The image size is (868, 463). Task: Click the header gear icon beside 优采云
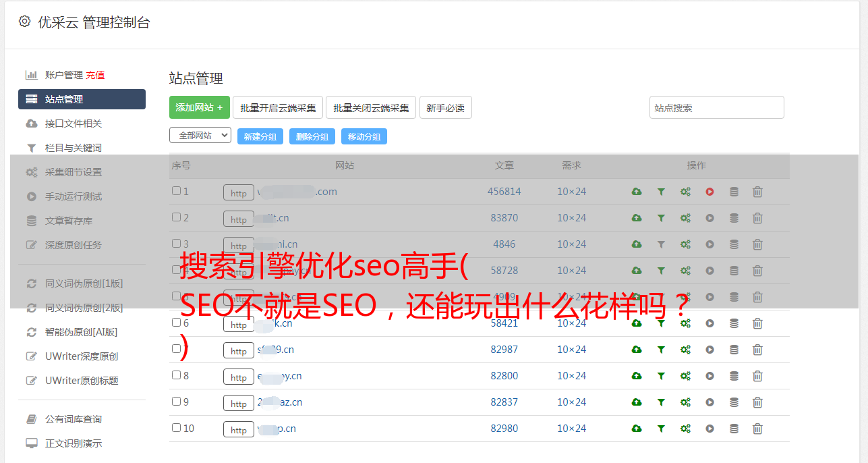pos(24,22)
